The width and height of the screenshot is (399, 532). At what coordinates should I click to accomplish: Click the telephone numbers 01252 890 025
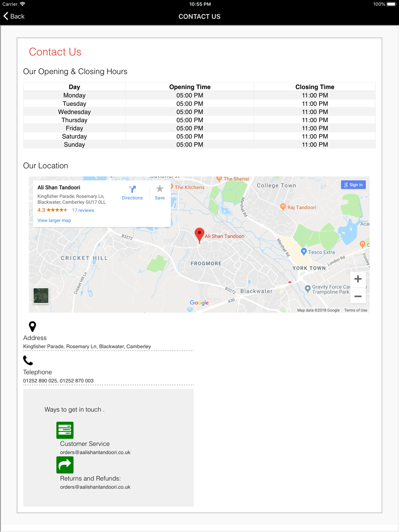coord(40,381)
